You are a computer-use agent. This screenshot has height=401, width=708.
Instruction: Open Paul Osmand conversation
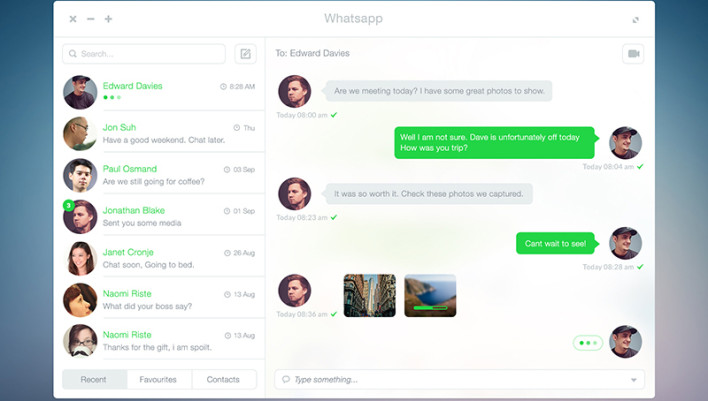click(159, 175)
